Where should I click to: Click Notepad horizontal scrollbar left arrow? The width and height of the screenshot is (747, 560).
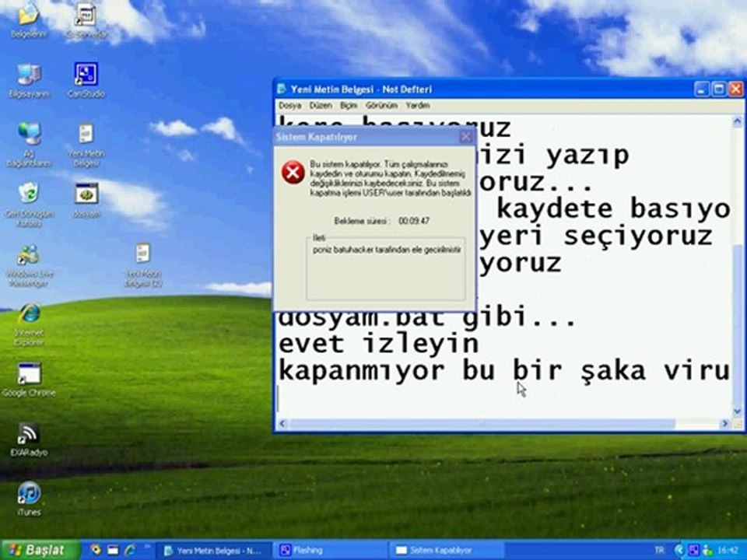[x=282, y=423]
